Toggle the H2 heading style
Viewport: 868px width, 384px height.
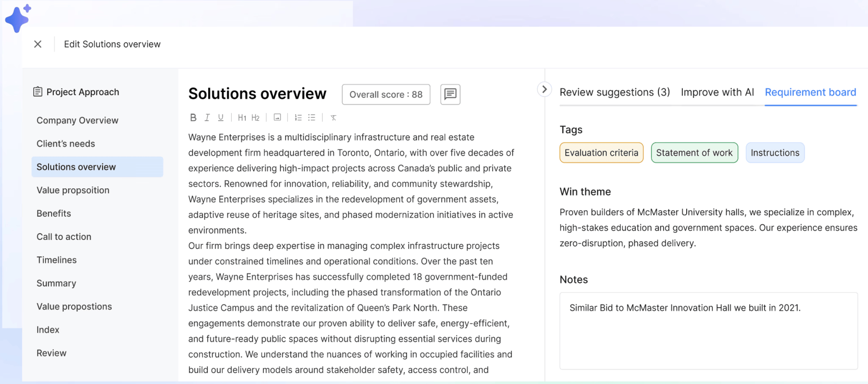coord(255,118)
